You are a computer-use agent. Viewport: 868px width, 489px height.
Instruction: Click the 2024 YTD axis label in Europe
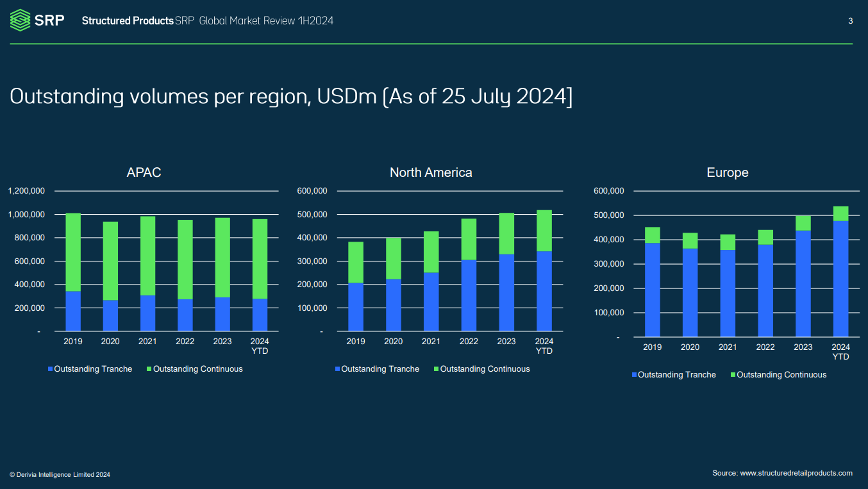pos(841,351)
